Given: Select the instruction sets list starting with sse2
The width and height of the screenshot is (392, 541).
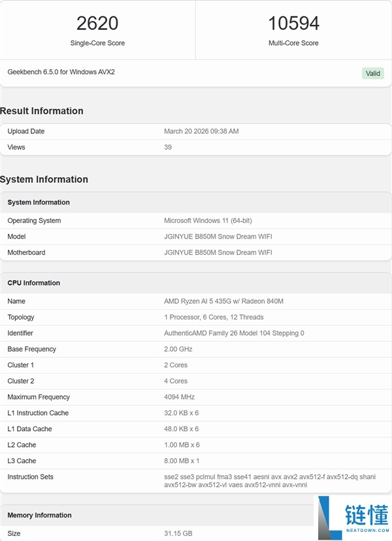Looking at the screenshot, I should point(270,481).
